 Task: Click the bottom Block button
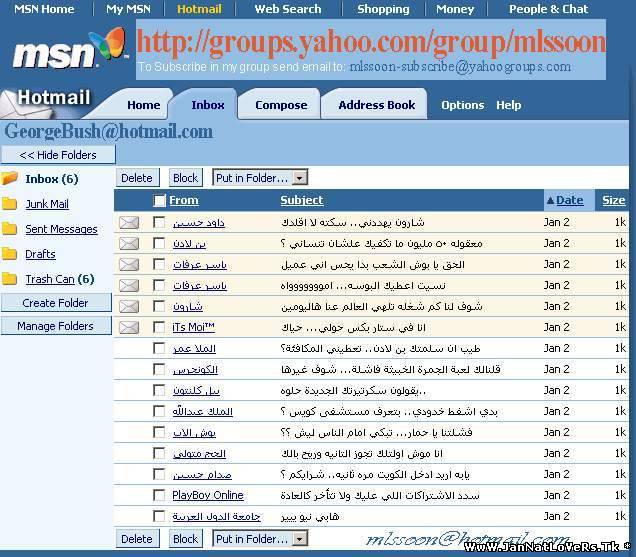(185, 539)
